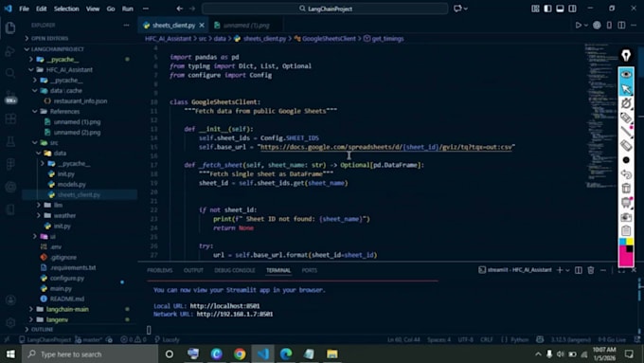
Task: Open the new terminal launch profile dropdown
Action: point(567,270)
